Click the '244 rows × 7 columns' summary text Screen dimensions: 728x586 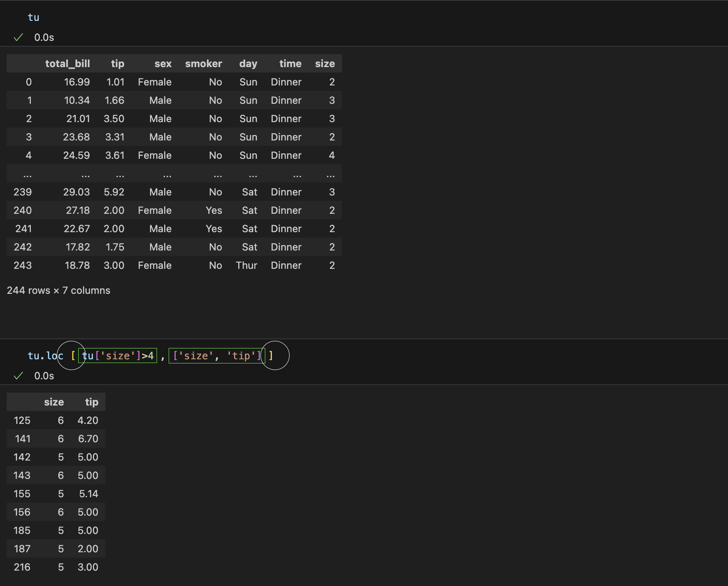(x=59, y=290)
